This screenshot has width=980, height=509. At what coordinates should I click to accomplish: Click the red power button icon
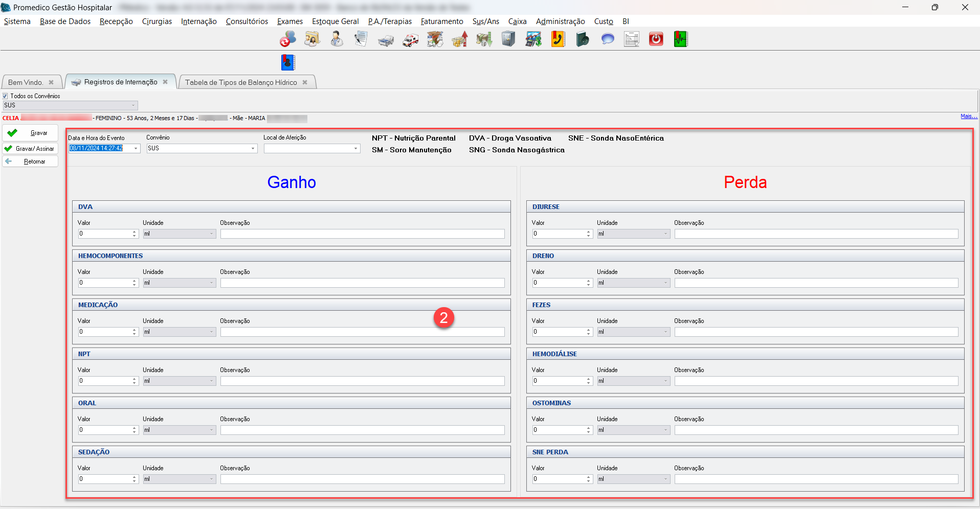pyautogui.click(x=656, y=39)
